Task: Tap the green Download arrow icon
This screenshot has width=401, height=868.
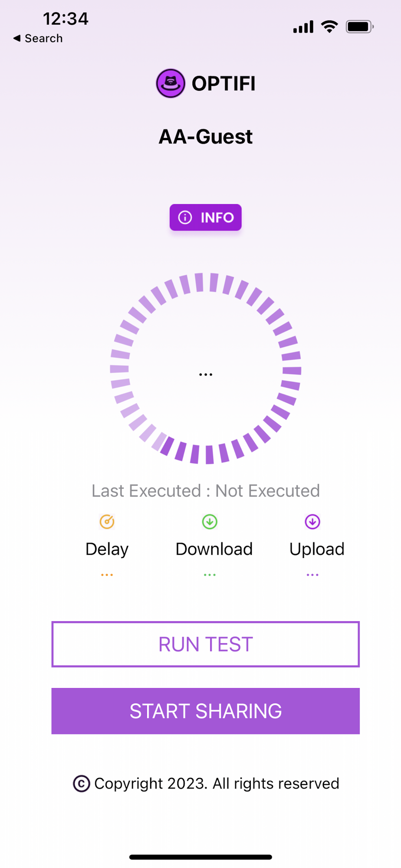Action: pyautogui.click(x=210, y=522)
